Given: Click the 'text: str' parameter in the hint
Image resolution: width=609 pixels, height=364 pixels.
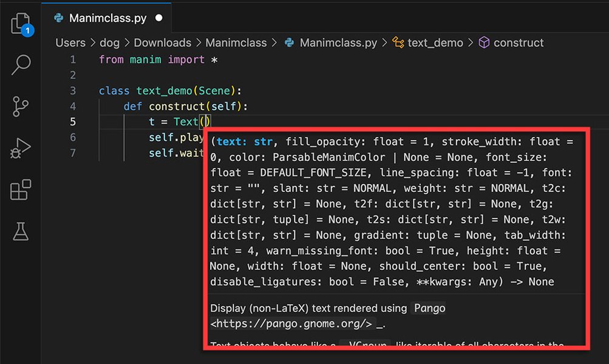Looking at the screenshot, I should tap(244, 141).
